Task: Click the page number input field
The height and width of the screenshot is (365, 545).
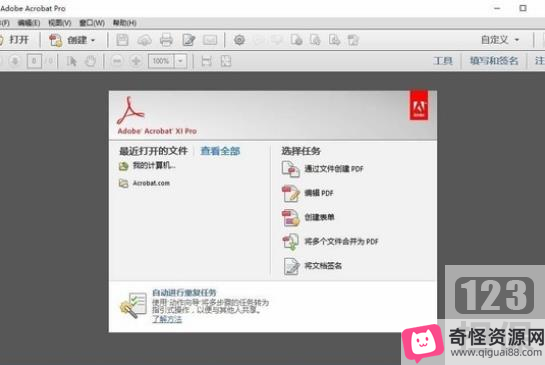Action: pos(34,61)
